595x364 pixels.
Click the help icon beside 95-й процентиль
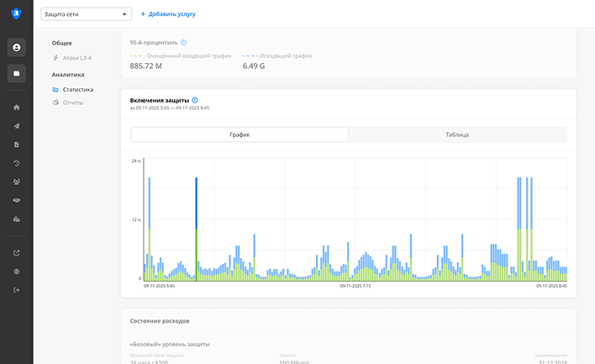click(x=184, y=42)
